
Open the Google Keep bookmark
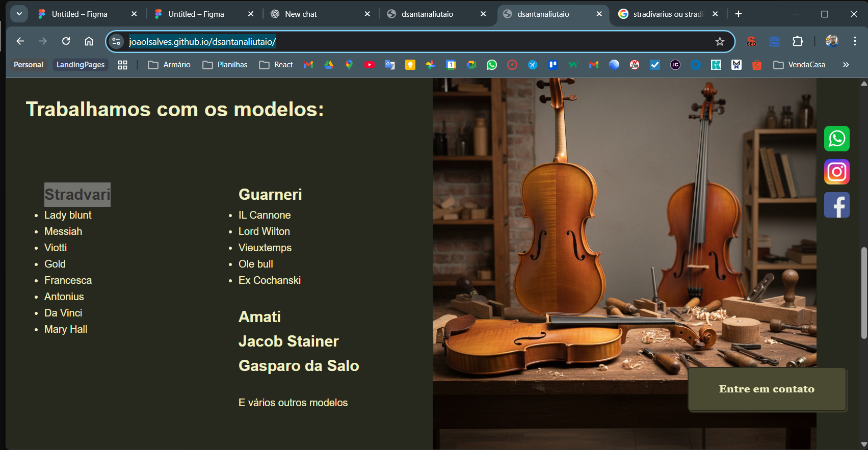[410, 65]
